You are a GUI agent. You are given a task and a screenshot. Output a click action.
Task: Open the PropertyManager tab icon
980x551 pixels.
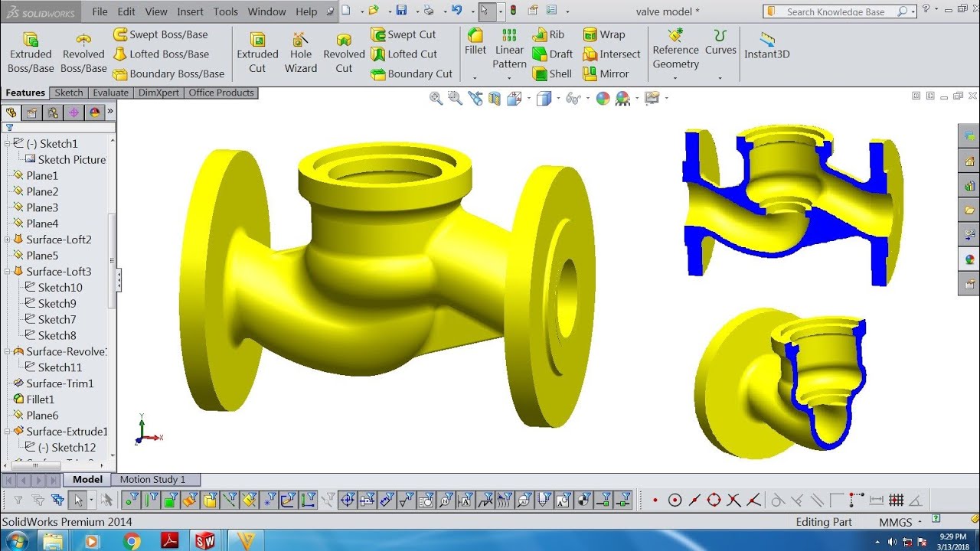pyautogui.click(x=31, y=112)
